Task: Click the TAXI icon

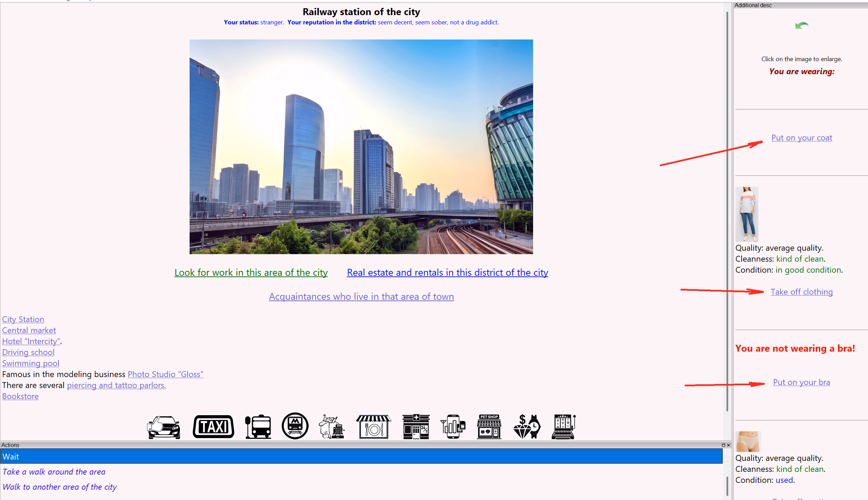Action: pos(213,427)
